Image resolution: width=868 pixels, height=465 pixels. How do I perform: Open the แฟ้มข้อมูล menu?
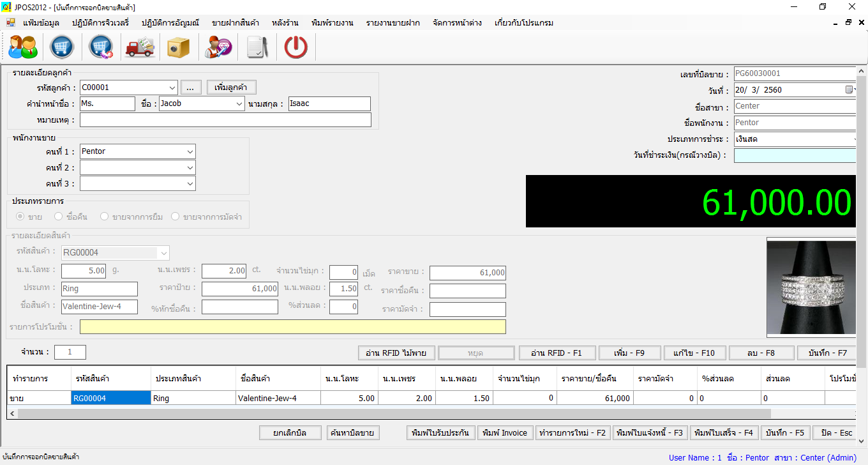click(x=41, y=23)
